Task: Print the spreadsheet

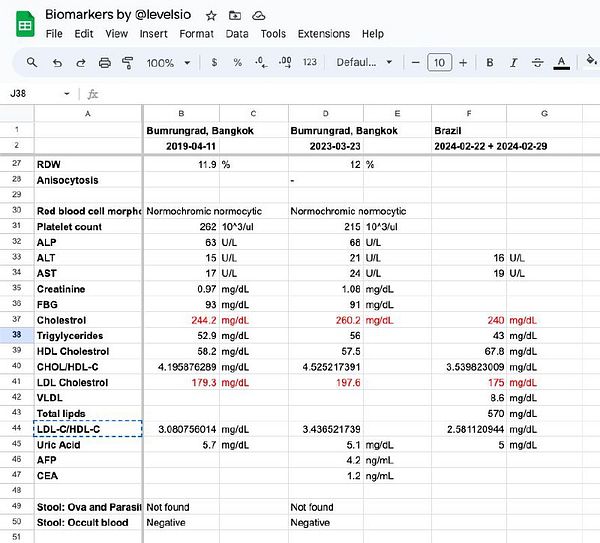Action: click(x=104, y=62)
